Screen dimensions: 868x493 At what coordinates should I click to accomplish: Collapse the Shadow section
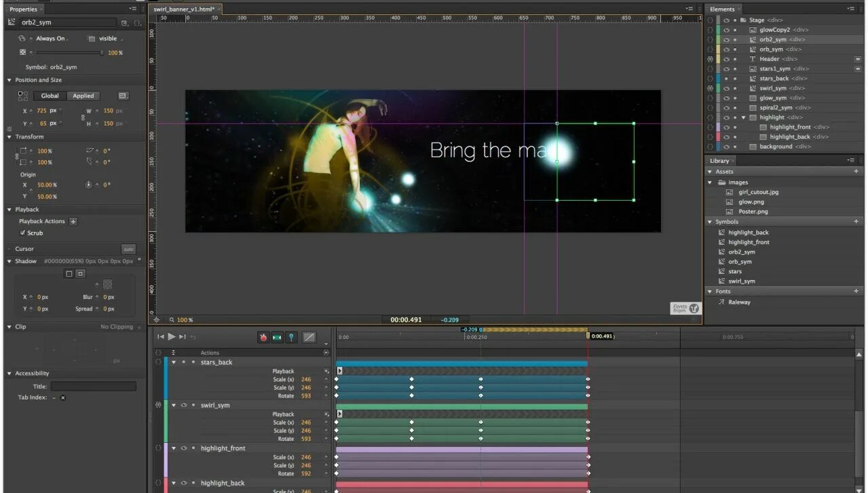(10, 261)
